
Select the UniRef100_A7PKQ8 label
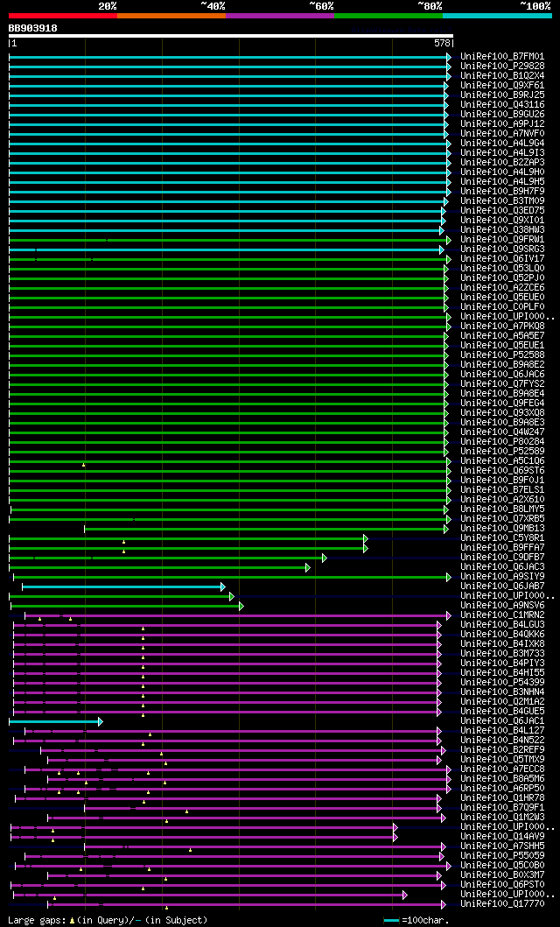click(x=502, y=327)
